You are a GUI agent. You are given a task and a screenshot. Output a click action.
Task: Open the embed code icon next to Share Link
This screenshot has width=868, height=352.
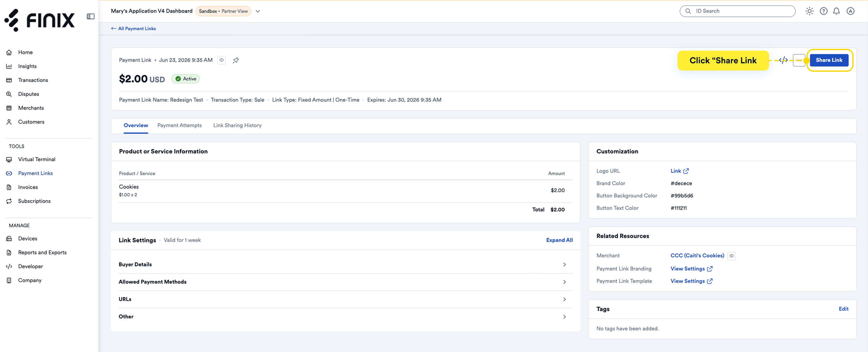click(783, 60)
